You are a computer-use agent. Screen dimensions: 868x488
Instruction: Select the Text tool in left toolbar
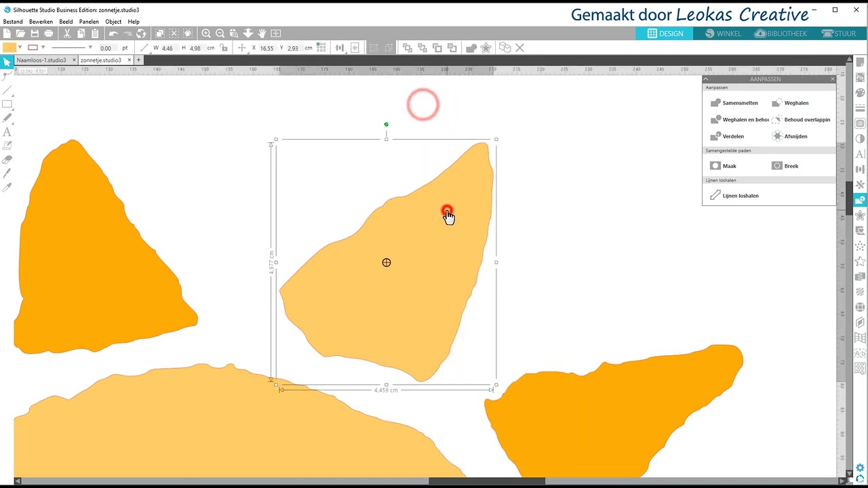point(7,132)
